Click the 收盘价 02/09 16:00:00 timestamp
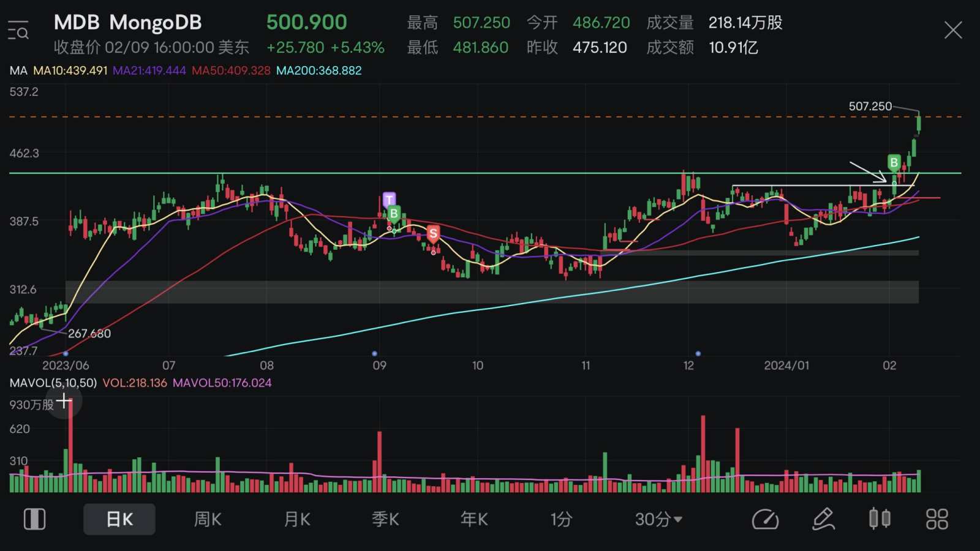 click(152, 48)
